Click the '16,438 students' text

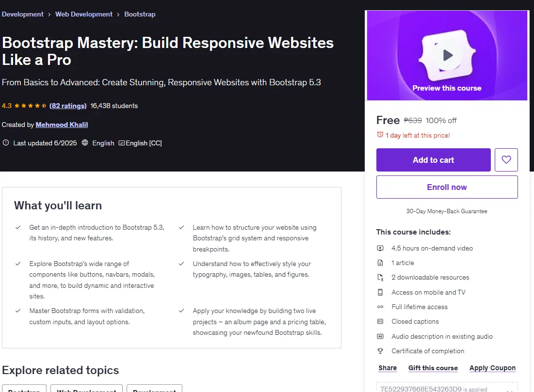pos(114,106)
